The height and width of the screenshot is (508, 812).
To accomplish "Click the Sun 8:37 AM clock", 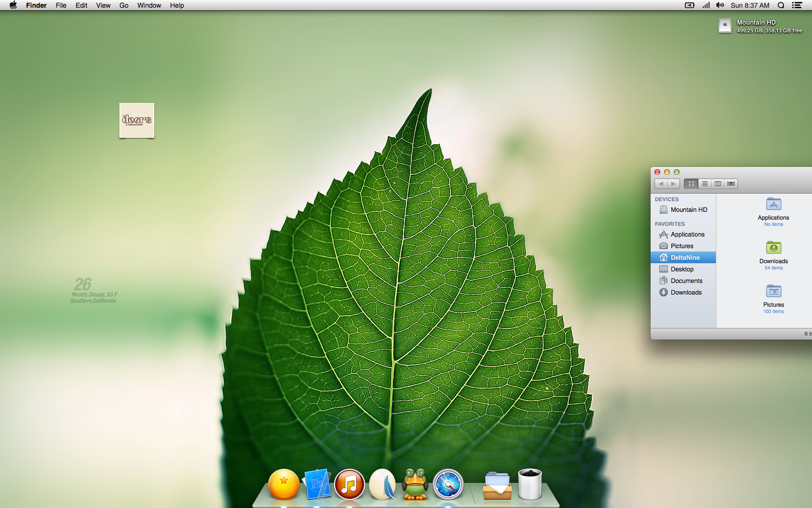I will pyautogui.click(x=750, y=5).
